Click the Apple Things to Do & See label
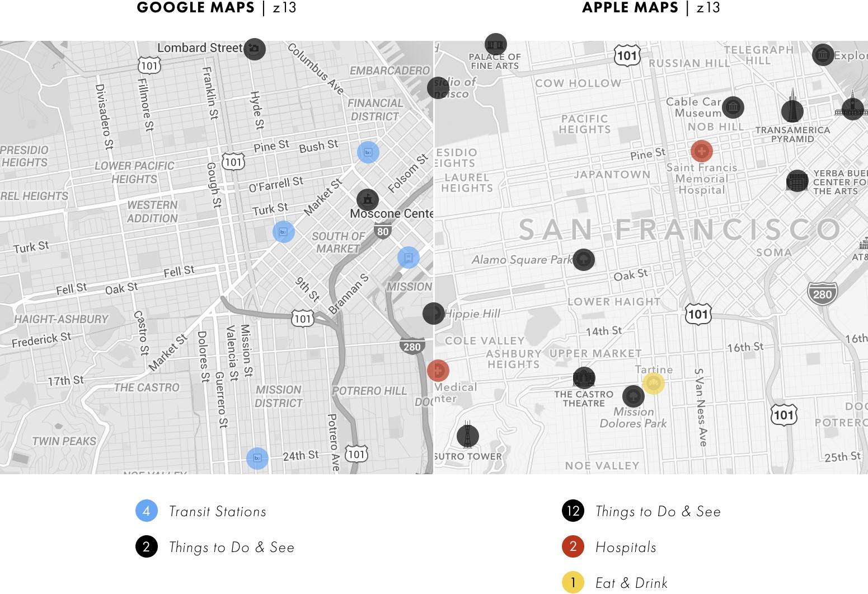Screen dimensions: 868x594 point(658,512)
